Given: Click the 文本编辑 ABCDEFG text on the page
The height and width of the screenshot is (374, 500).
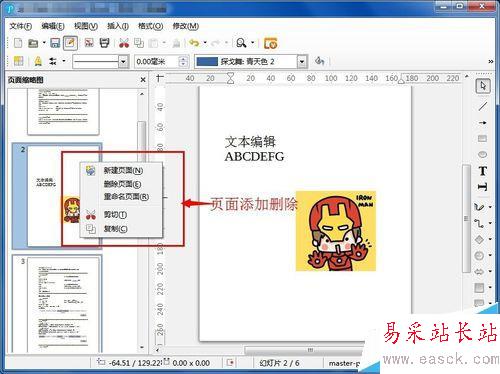Looking at the screenshot, I should [254, 149].
